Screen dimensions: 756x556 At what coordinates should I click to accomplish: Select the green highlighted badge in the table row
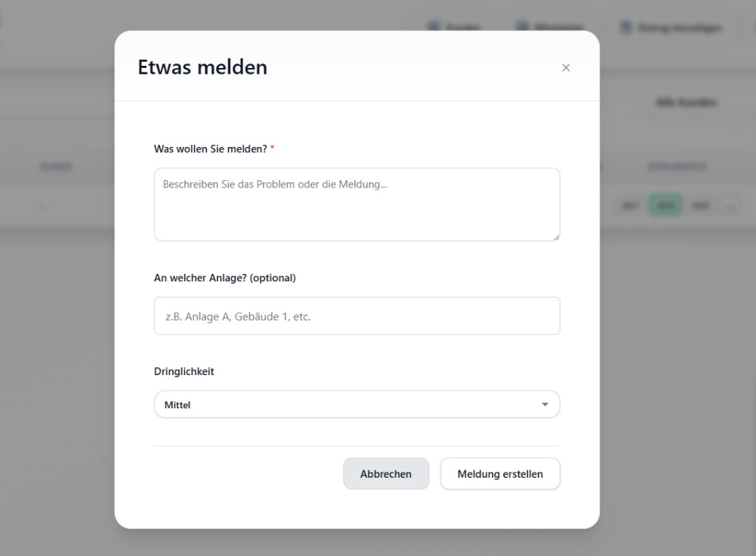[x=665, y=205]
